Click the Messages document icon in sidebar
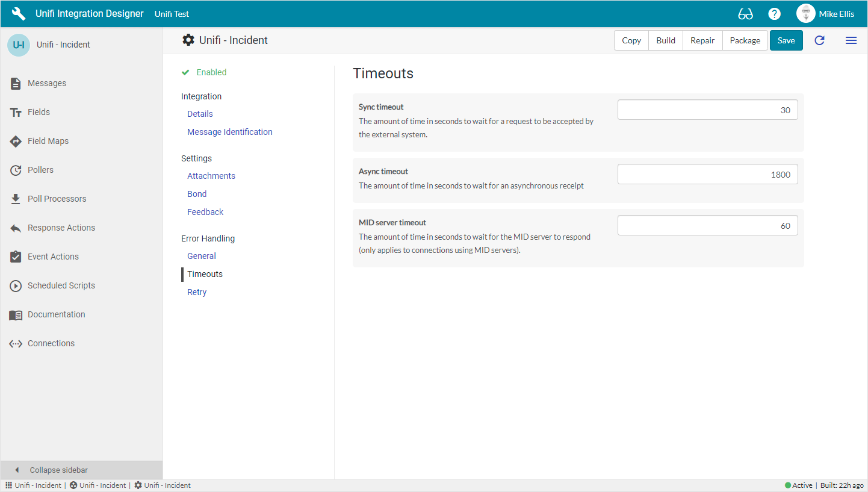This screenshot has height=492, width=868. (x=16, y=83)
